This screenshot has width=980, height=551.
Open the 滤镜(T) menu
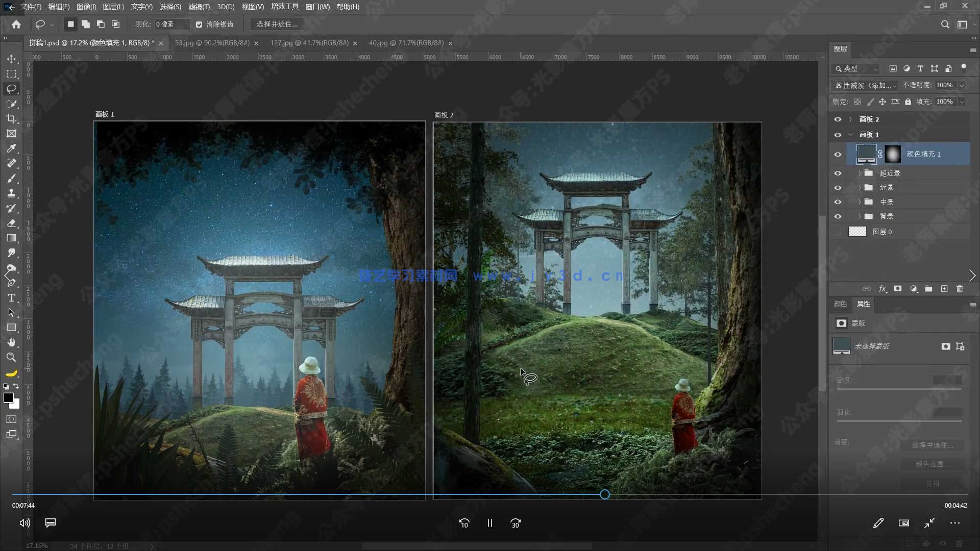point(199,7)
